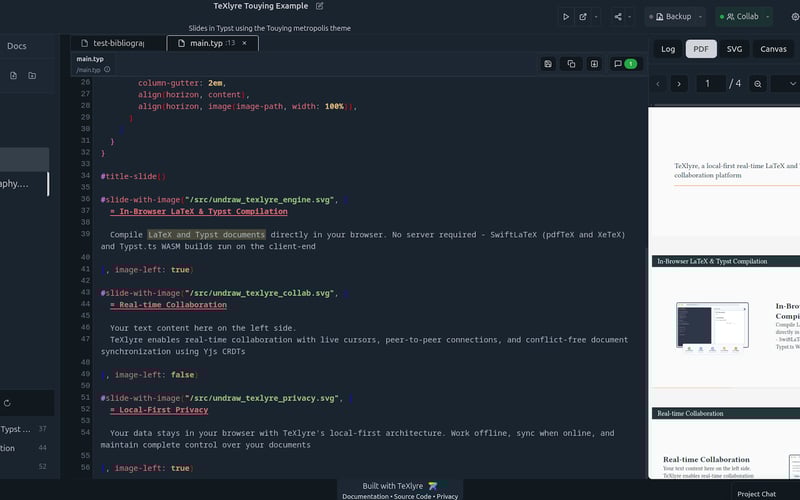Screen dimensions: 800x500
Task: Go to next PDF page
Action: [679, 84]
